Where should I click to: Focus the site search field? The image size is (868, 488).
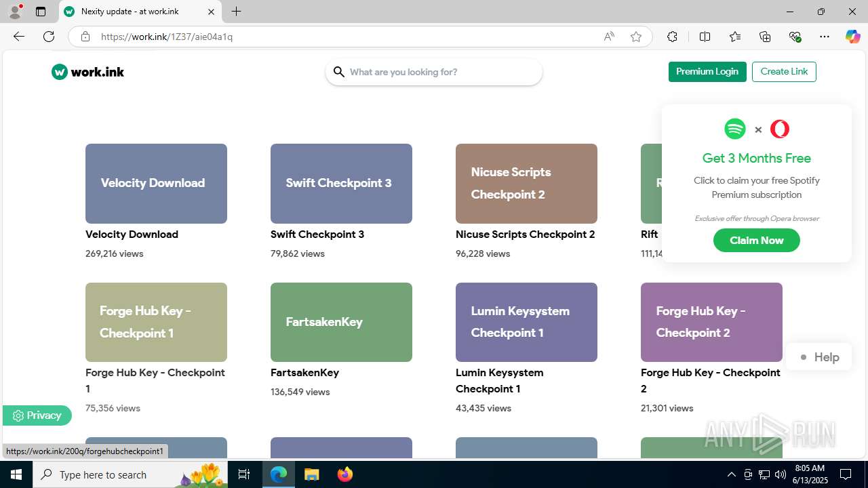[434, 72]
